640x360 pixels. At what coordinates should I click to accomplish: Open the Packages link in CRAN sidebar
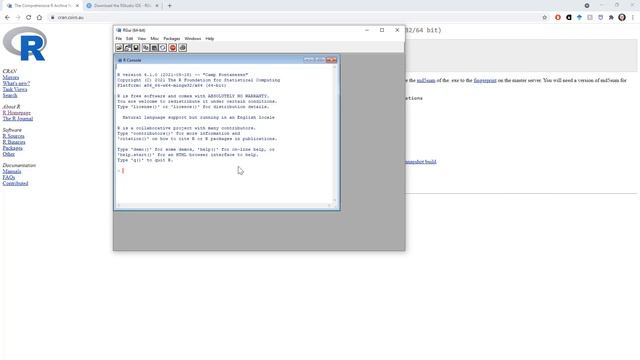click(12, 148)
